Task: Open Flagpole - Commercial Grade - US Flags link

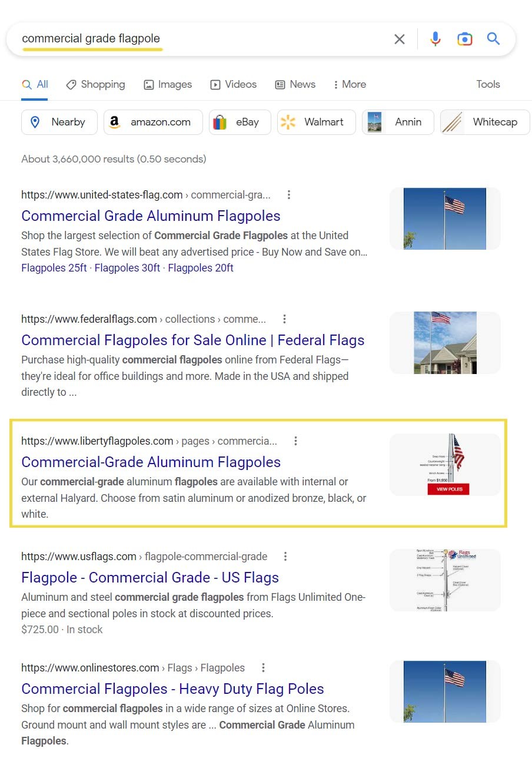Action: click(150, 577)
